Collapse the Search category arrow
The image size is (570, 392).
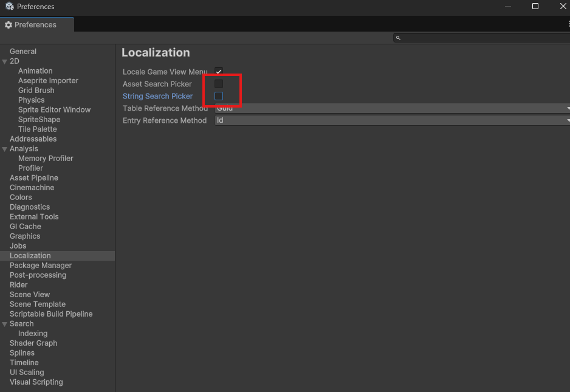click(x=5, y=324)
